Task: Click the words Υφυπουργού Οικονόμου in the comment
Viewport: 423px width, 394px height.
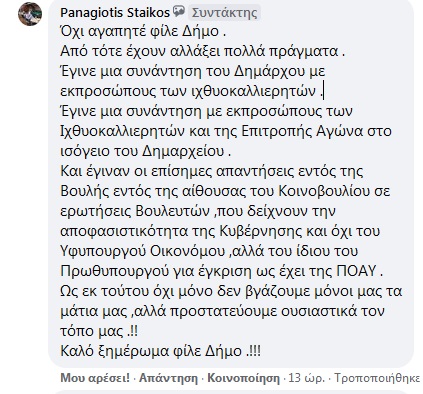Action: click(144, 251)
